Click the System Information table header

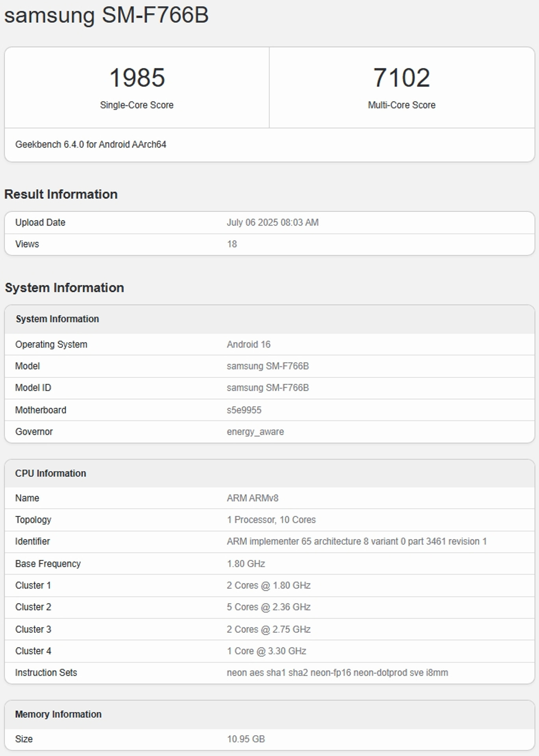point(57,319)
